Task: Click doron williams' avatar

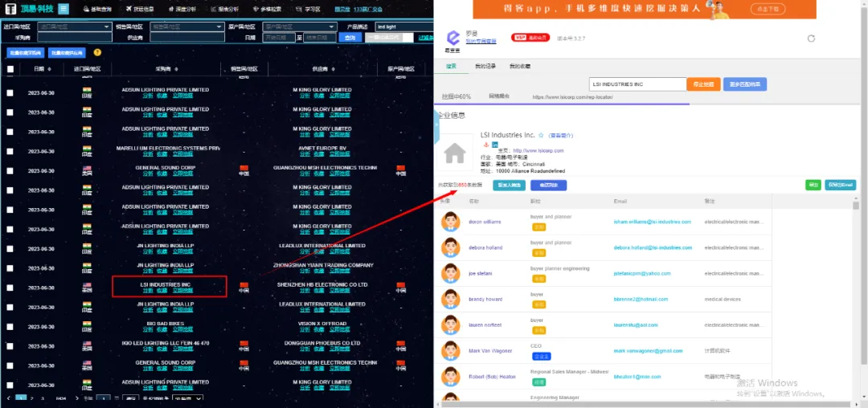Action: point(451,222)
